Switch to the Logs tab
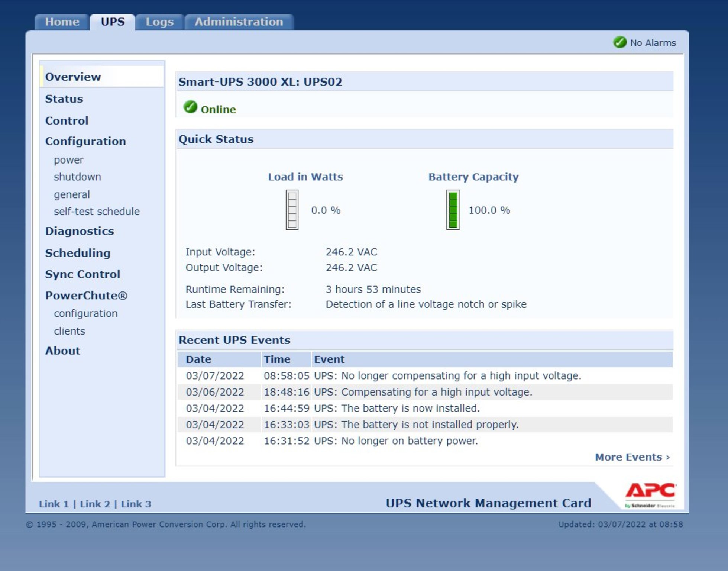 (160, 22)
